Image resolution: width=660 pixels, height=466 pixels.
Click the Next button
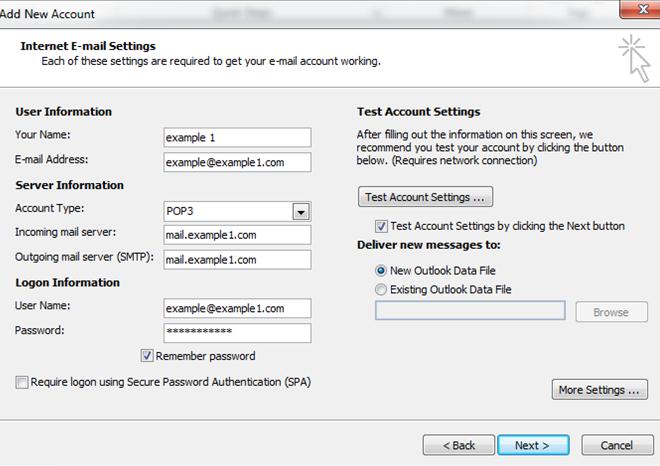531,445
